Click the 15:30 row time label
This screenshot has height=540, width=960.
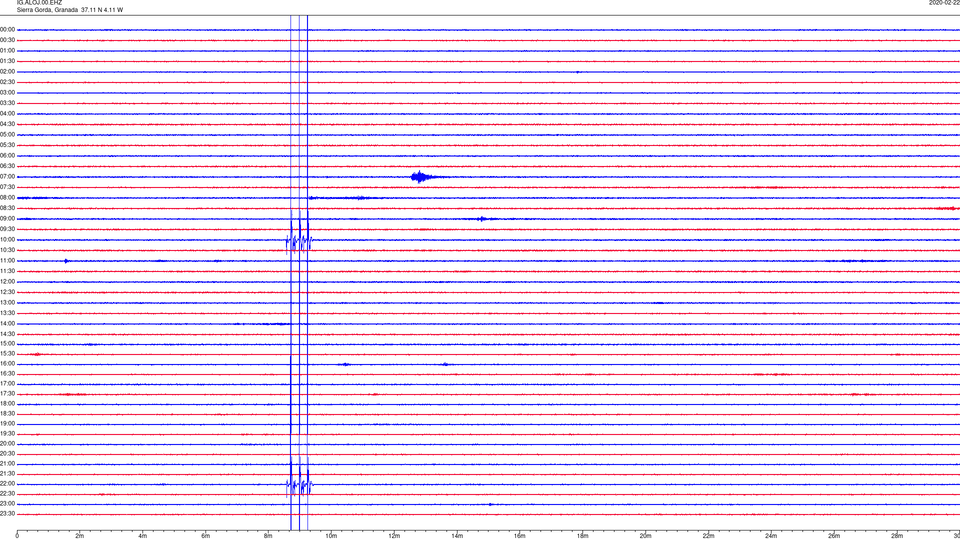point(7,353)
